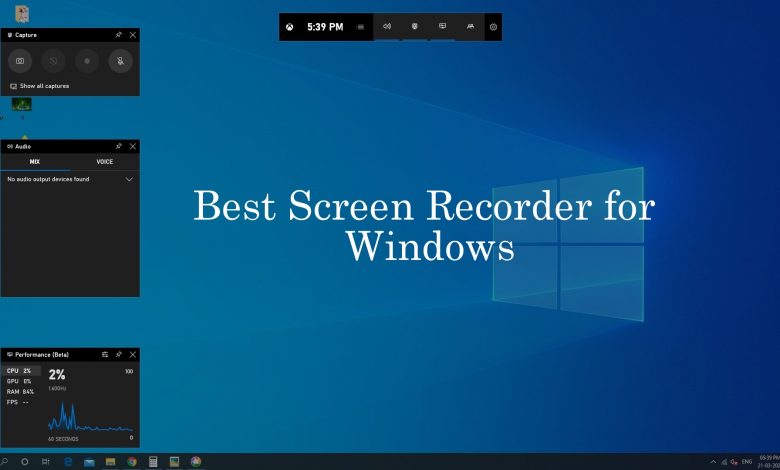Switch to the MIX tab in Audio
This screenshot has height=470, width=780.
(35, 162)
